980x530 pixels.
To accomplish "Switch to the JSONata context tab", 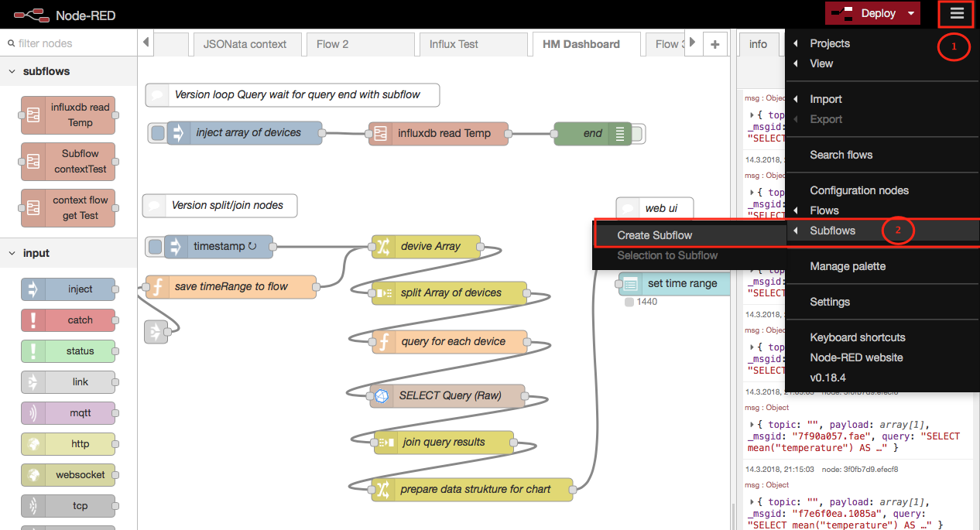I will pos(245,44).
